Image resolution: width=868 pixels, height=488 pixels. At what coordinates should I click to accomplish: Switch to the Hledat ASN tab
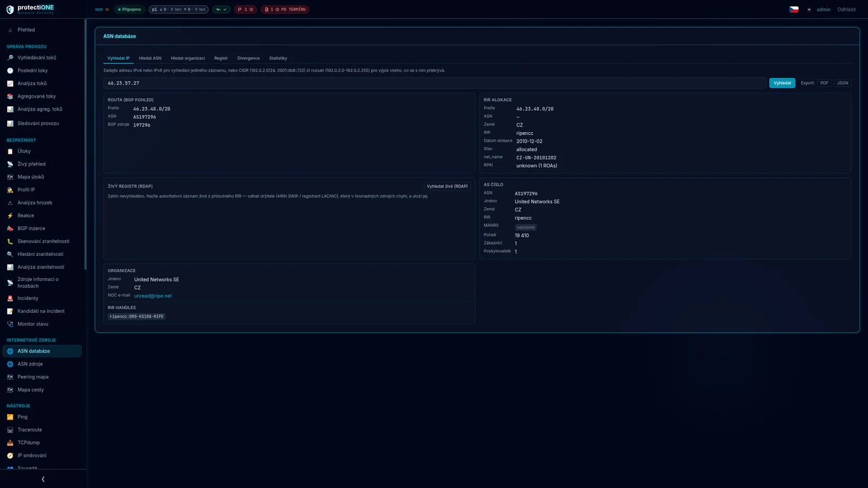[x=150, y=58]
